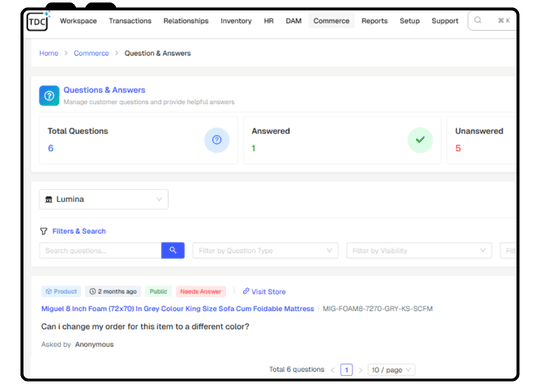Open the Relationships menu
This screenshot has height=384, width=540.
coord(186,21)
